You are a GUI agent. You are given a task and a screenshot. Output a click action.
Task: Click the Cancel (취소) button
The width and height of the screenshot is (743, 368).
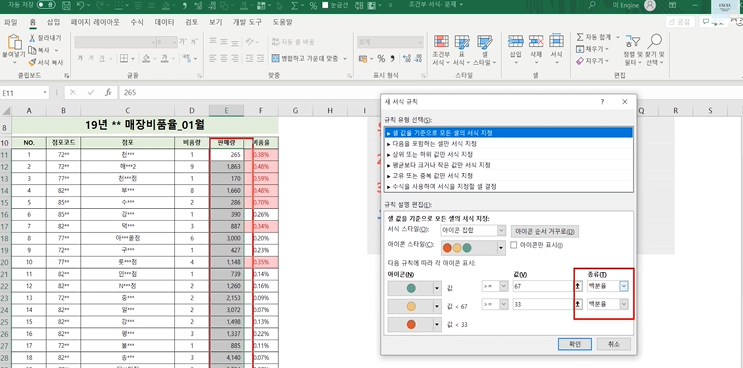[614, 344]
